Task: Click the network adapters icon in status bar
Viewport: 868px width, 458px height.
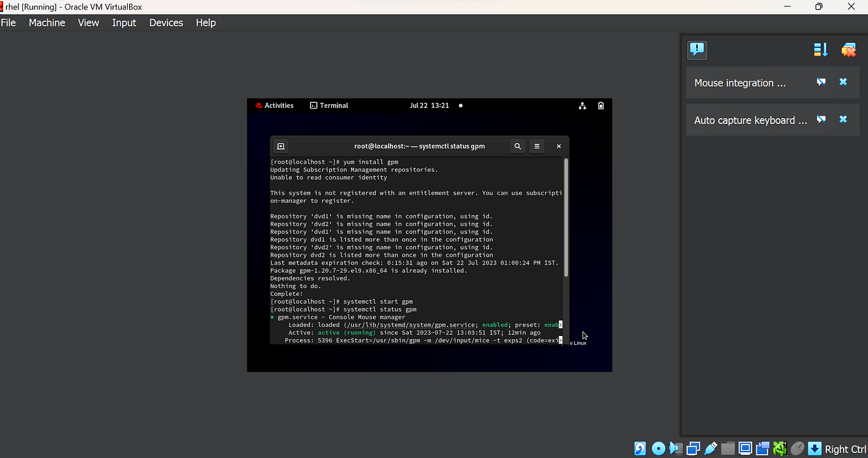Action: point(693,448)
